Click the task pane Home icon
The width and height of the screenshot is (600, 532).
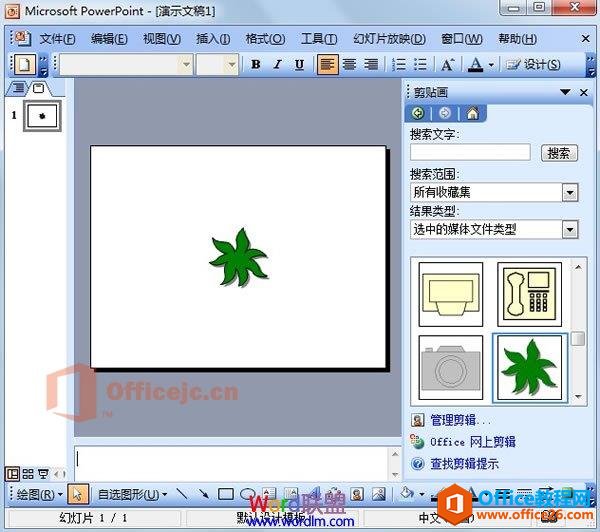click(x=473, y=113)
